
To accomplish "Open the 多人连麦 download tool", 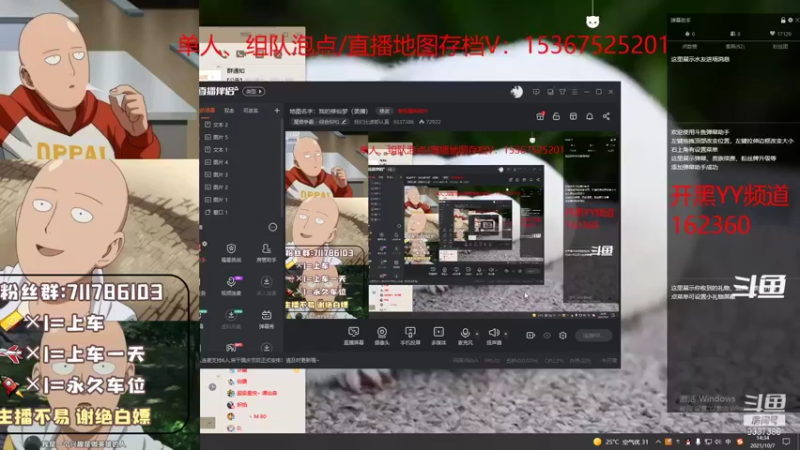I will coord(266,286).
